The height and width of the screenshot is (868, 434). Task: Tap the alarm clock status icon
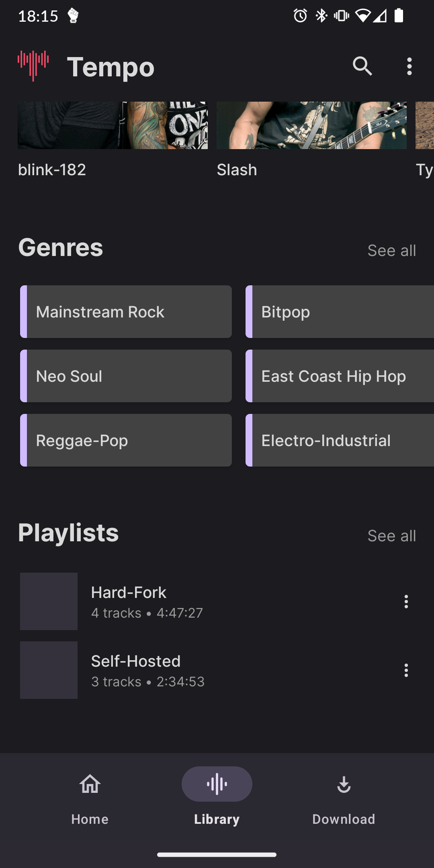click(300, 16)
